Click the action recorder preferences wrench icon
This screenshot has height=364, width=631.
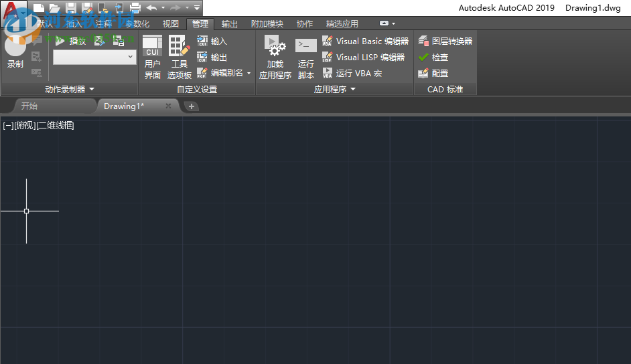[x=100, y=41]
